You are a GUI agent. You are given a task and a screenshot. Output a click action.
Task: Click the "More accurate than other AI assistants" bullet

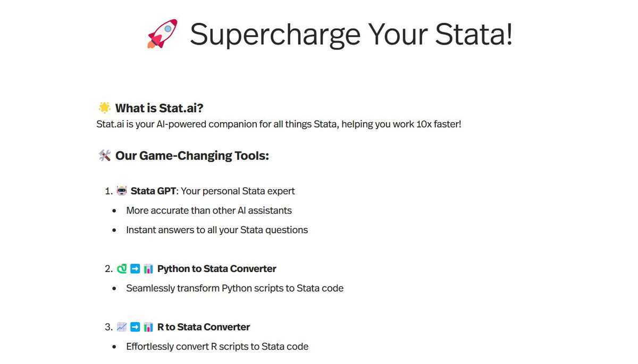(209, 210)
